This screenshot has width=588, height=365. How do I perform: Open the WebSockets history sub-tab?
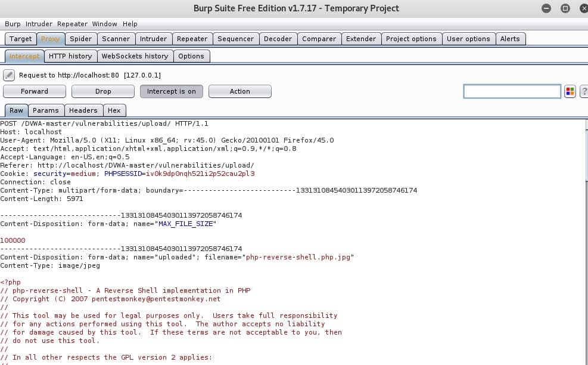[x=135, y=56]
